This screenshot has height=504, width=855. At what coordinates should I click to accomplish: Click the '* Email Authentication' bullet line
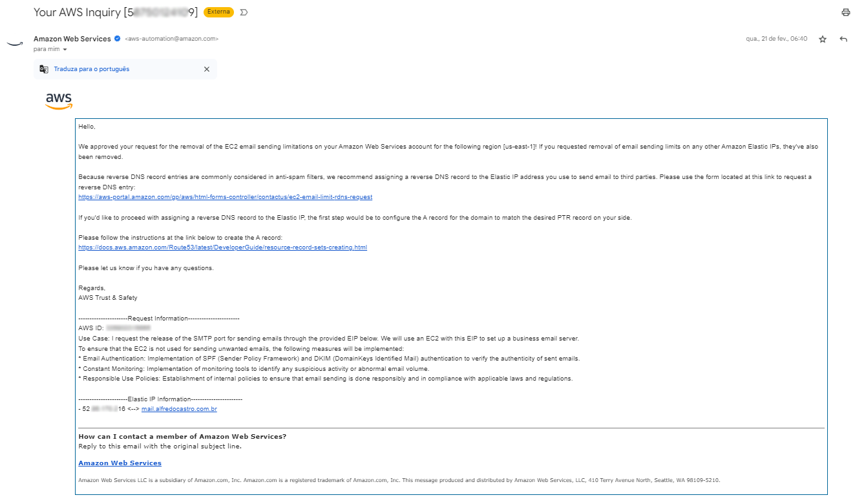pos(330,359)
